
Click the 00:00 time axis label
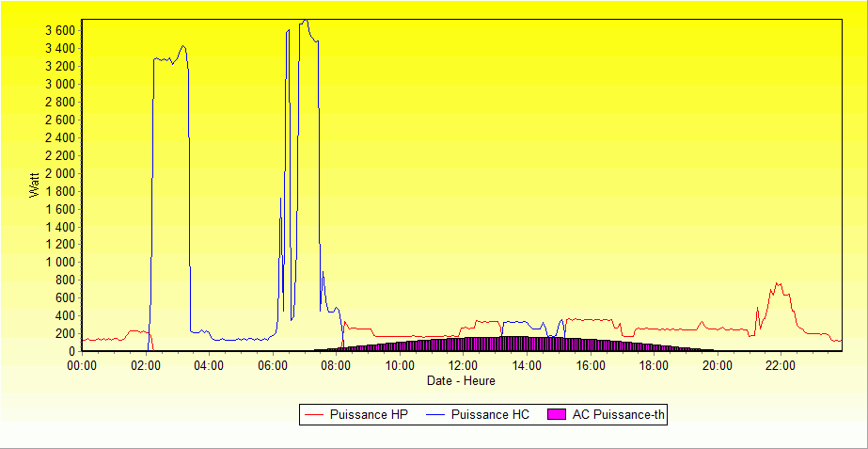point(83,365)
